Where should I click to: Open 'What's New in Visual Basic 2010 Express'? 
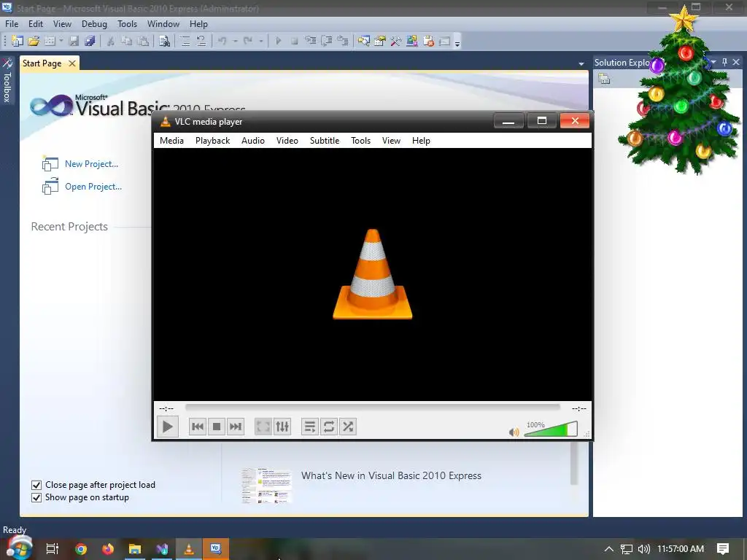click(x=391, y=475)
